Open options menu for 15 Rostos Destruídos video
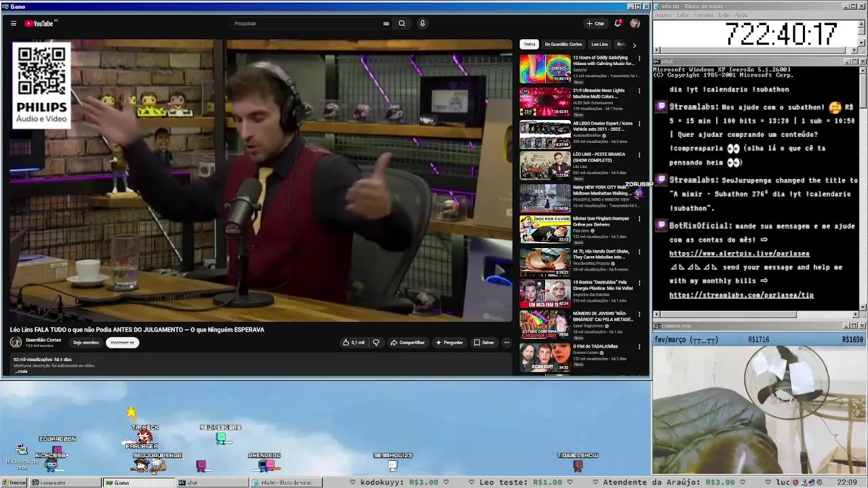The image size is (868, 488). click(x=639, y=283)
